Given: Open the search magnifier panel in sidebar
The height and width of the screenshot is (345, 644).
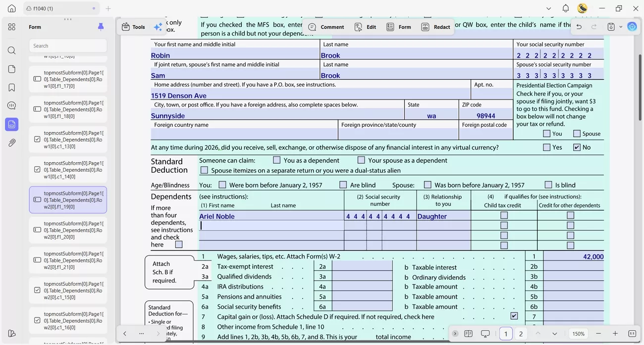Looking at the screenshot, I should click(12, 50).
